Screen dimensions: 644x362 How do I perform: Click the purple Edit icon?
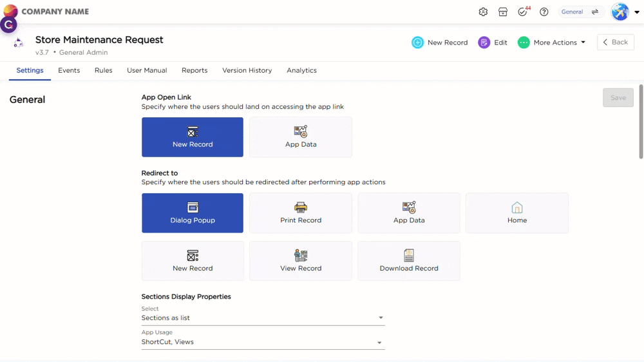484,43
